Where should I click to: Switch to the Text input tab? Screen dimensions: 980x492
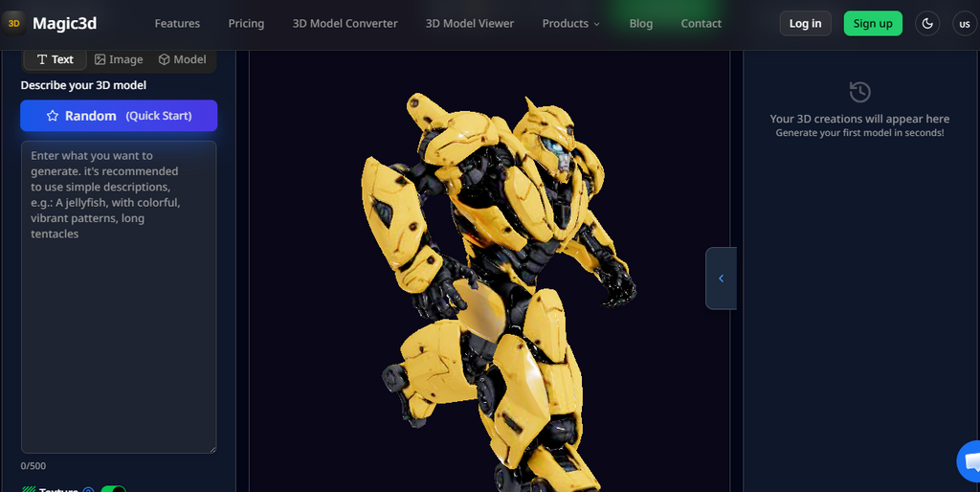55,59
